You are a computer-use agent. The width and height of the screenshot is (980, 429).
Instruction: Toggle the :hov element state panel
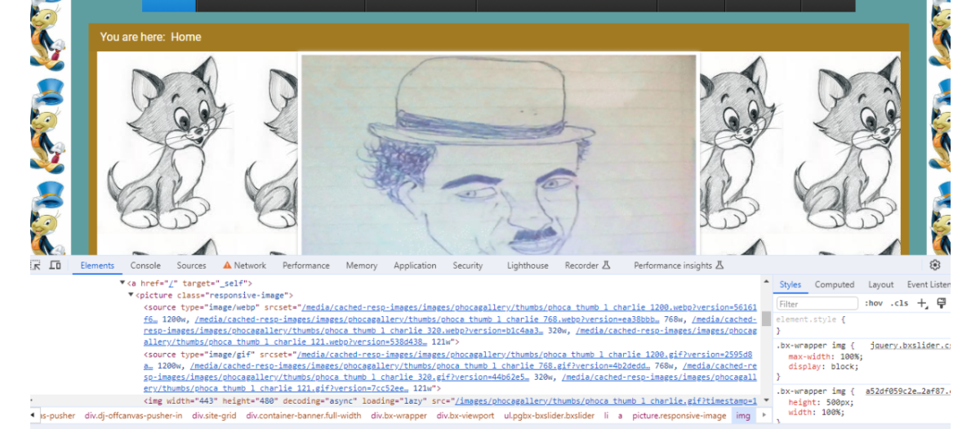coord(873,303)
